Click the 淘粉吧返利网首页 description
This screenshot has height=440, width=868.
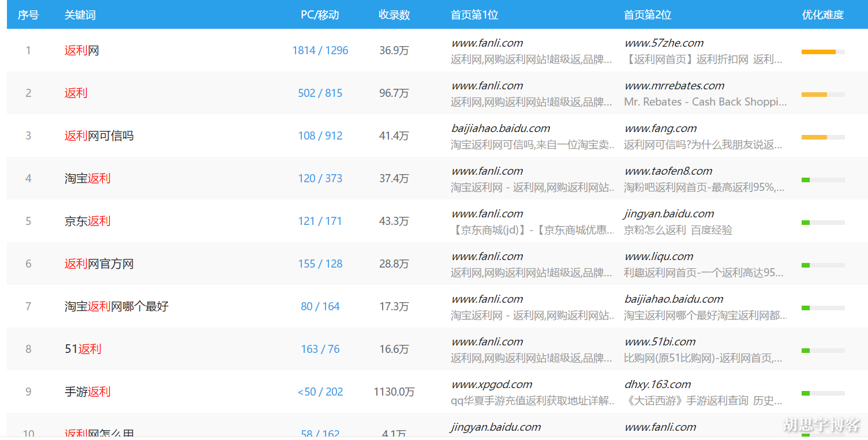(704, 187)
